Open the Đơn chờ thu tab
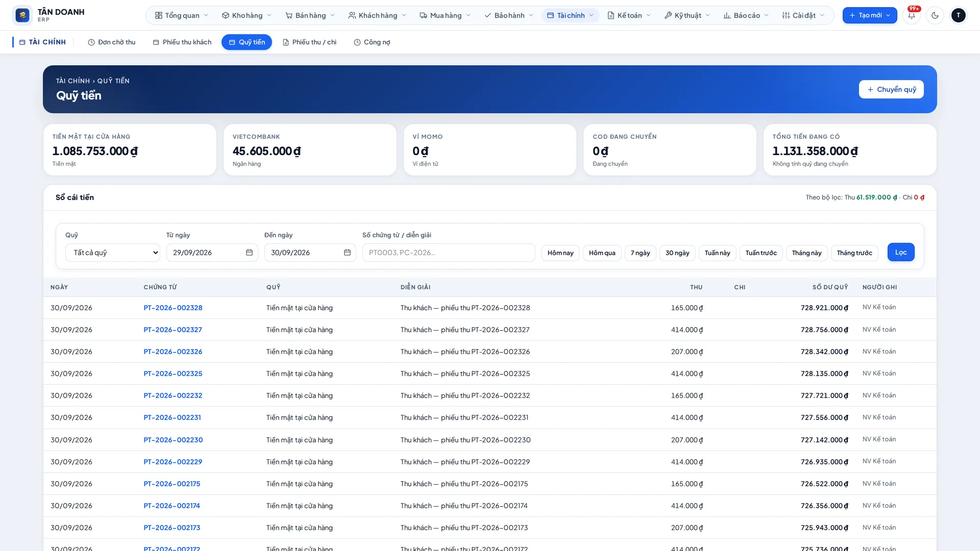This screenshot has width=980, height=551. (x=111, y=42)
